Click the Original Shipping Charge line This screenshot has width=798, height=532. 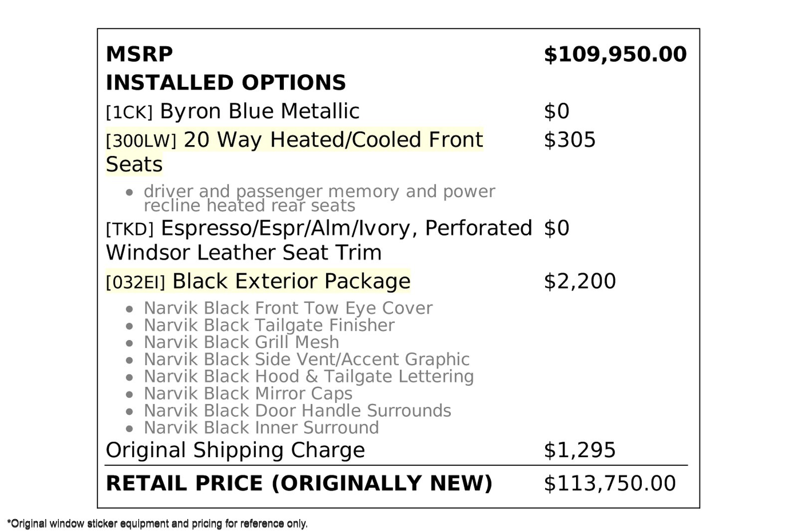pos(235,450)
